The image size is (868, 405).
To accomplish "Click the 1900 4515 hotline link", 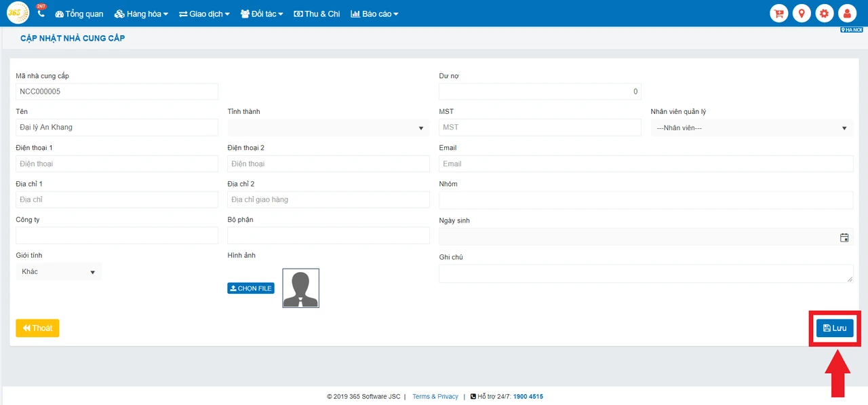I will click(528, 397).
